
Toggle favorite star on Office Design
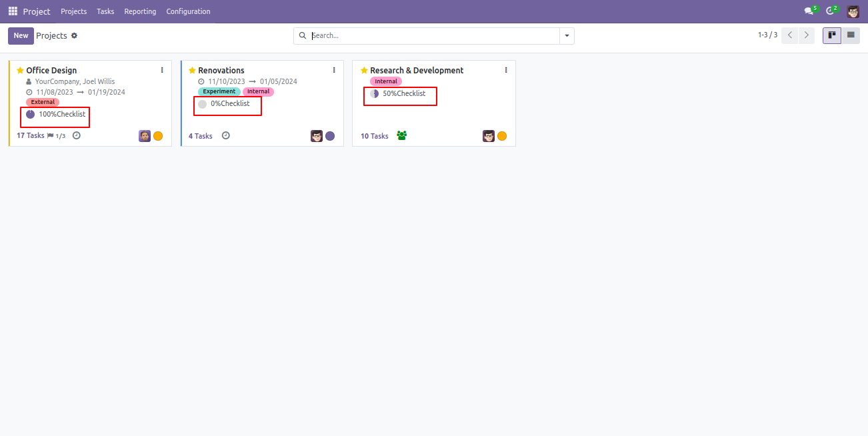(20, 70)
